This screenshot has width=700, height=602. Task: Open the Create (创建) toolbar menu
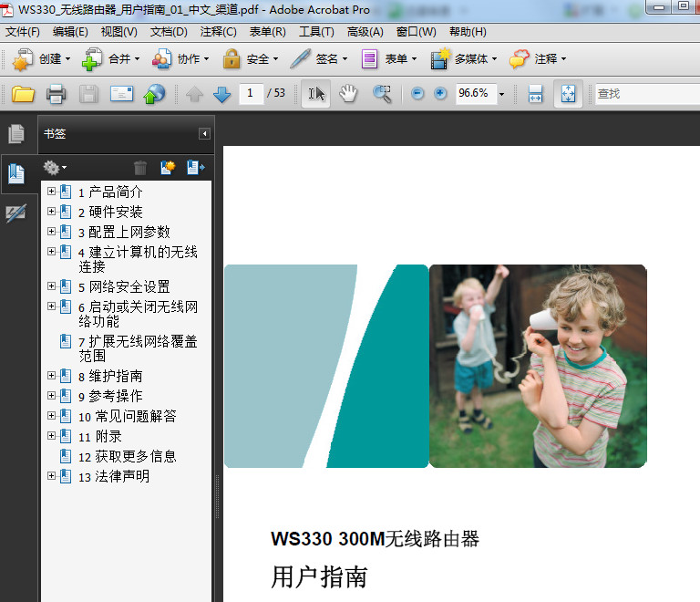(42, 59)
